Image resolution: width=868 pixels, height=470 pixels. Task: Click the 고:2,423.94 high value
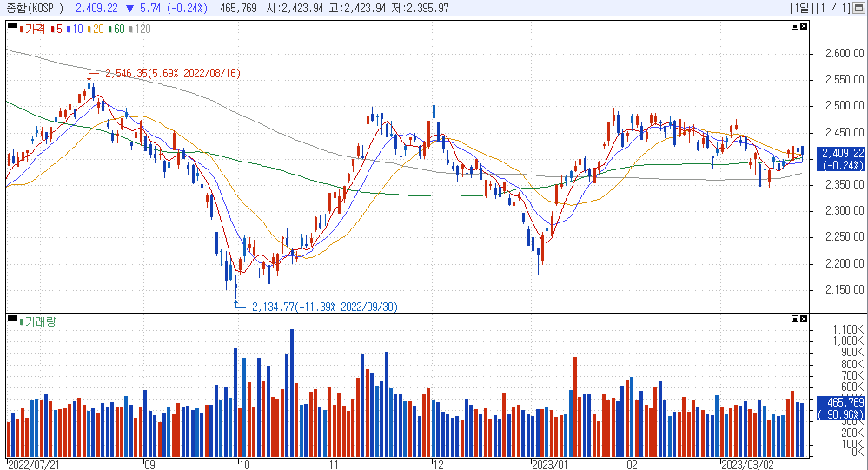click(x=357, y=9)
